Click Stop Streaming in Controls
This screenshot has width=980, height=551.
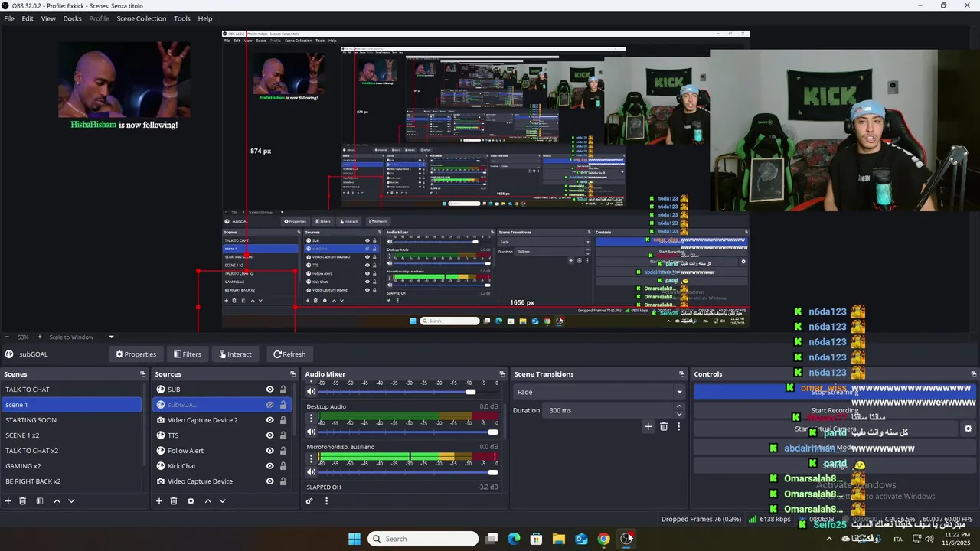coord(835,392)
